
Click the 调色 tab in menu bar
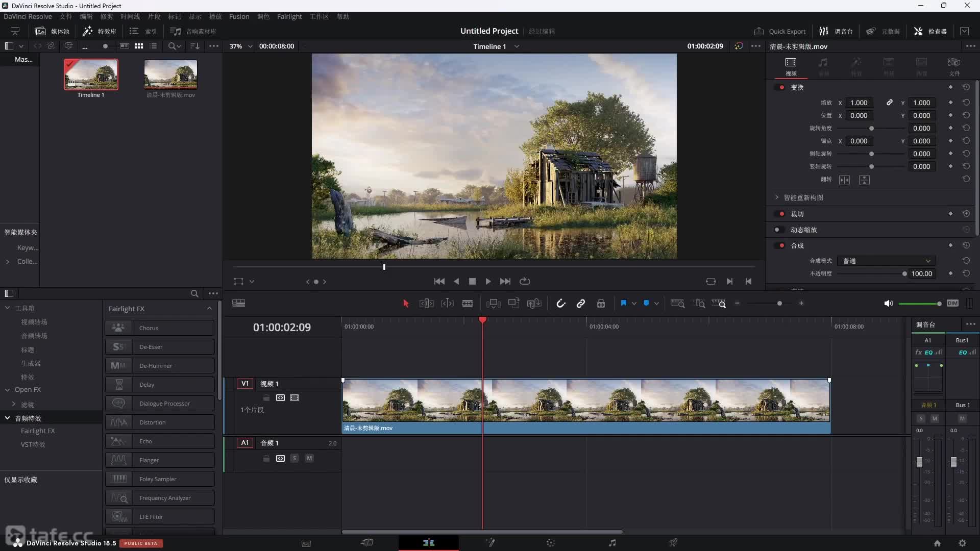(x=262, y=16)
